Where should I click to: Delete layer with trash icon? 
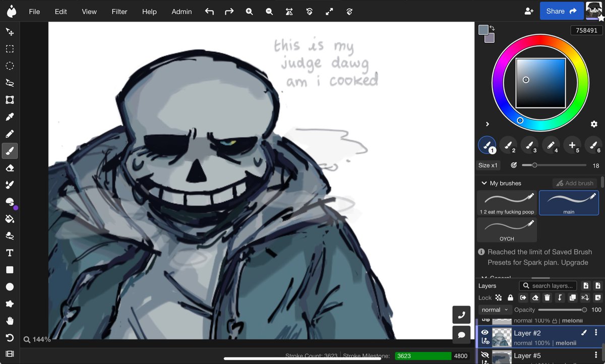click(547, 297)
